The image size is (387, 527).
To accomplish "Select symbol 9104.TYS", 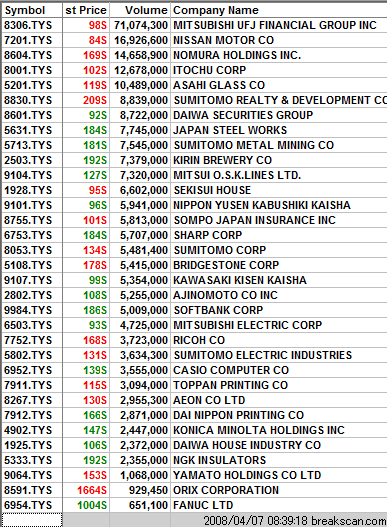I will click(x=28, y=175).
